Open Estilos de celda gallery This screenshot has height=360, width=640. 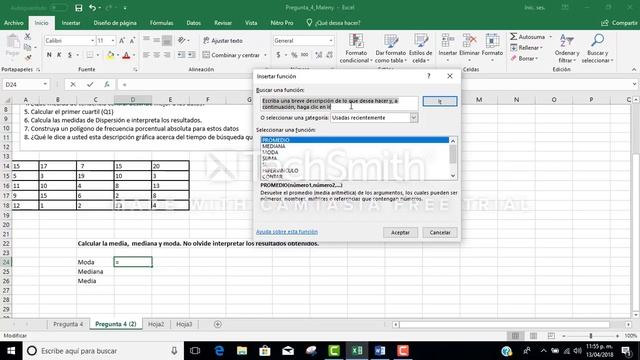click(420, 48)
